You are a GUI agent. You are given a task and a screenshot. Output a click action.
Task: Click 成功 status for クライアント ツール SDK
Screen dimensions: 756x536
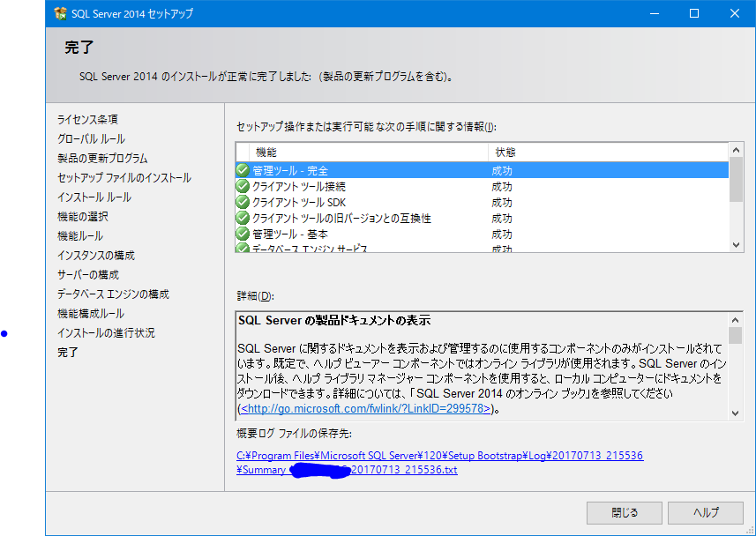(x=502, y=203)
